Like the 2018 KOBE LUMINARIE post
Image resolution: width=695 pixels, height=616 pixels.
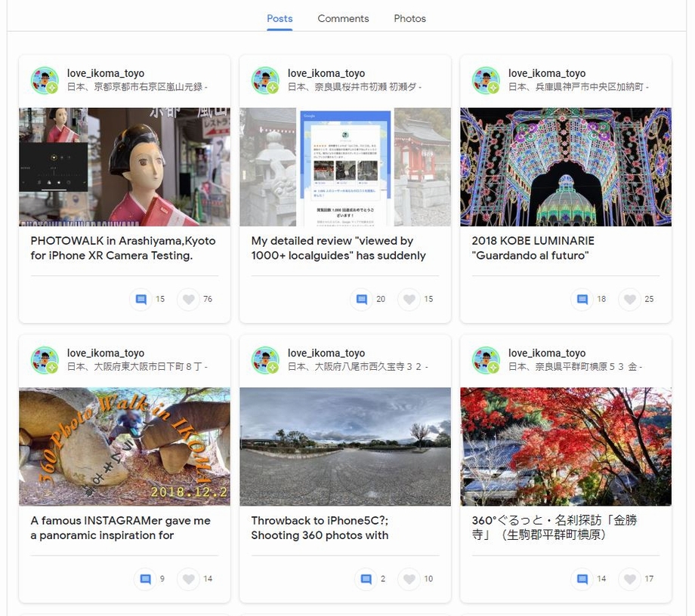tap(630, 300)
